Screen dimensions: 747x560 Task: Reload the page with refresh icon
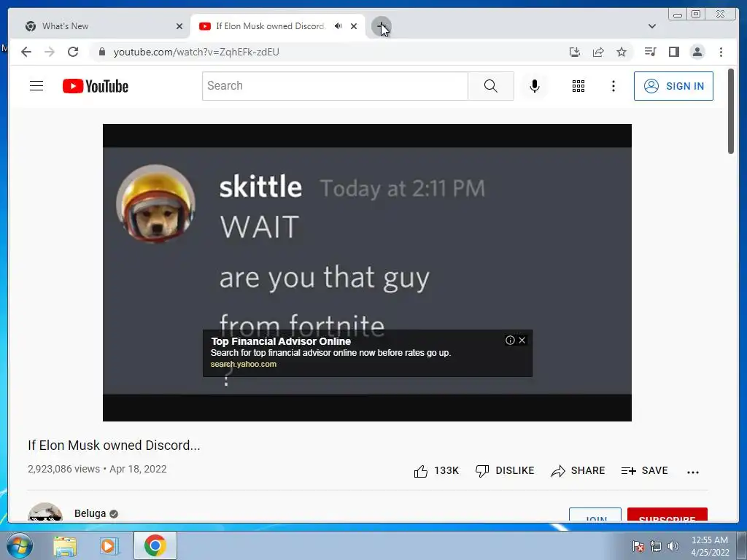tap(73, 52)
